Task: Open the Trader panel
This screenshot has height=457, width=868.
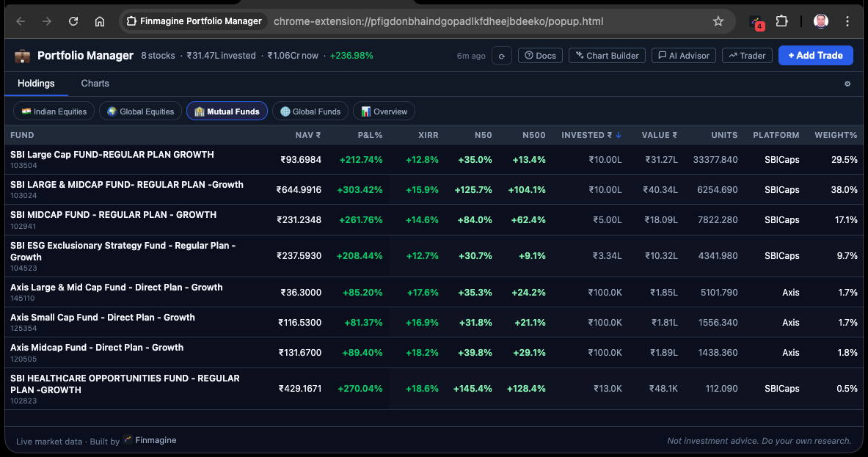Action: click(x=747, y=55)
